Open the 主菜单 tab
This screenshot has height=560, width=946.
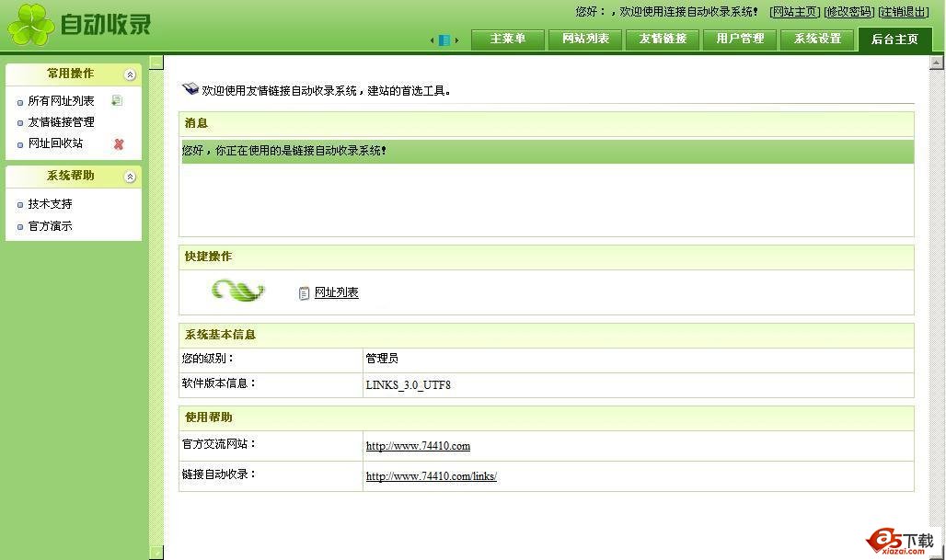[508, 40]
